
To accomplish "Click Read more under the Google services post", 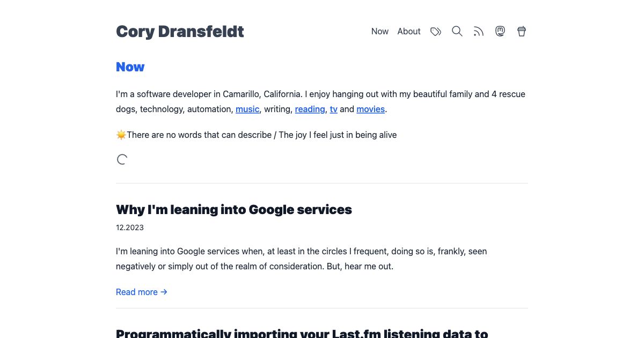I will click(136, 292).
